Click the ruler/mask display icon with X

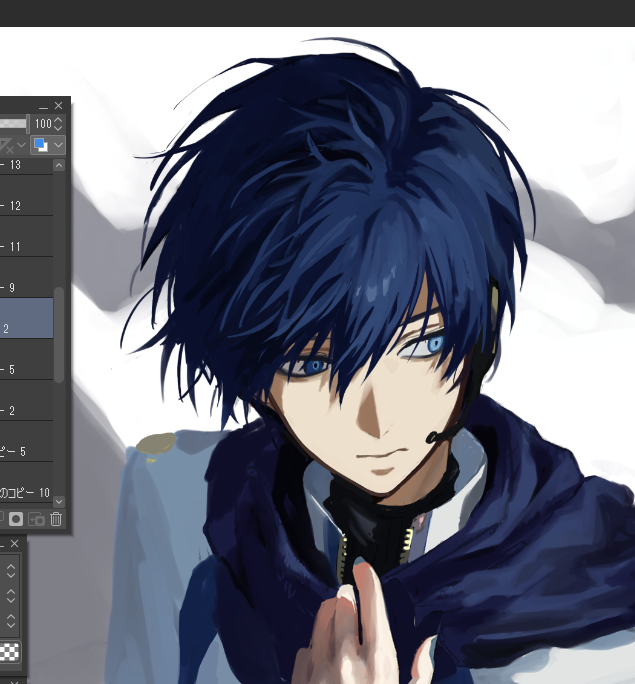pyautogui.click(x=6, y=145)
